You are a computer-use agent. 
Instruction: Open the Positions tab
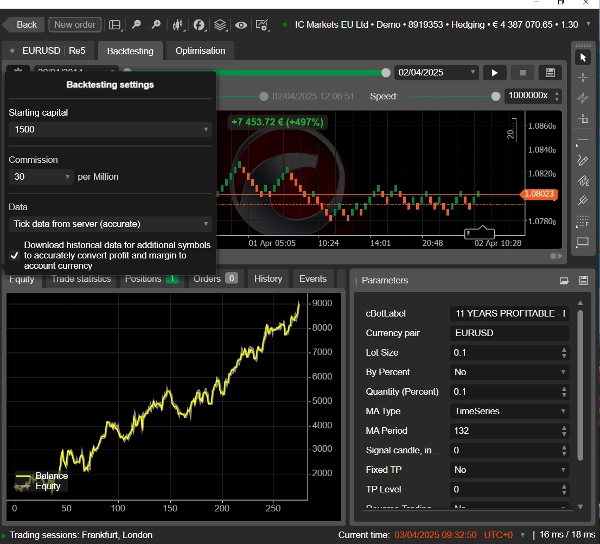click(152, 279)
